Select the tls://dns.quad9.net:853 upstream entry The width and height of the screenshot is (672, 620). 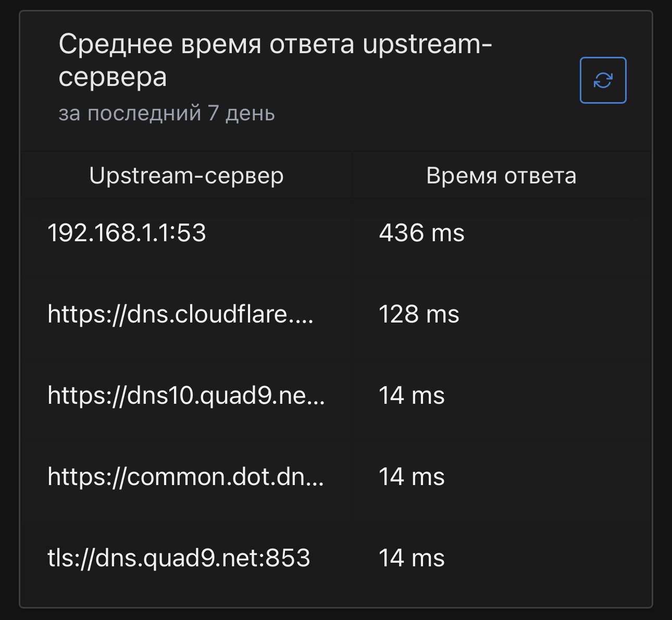click(179, 558)
